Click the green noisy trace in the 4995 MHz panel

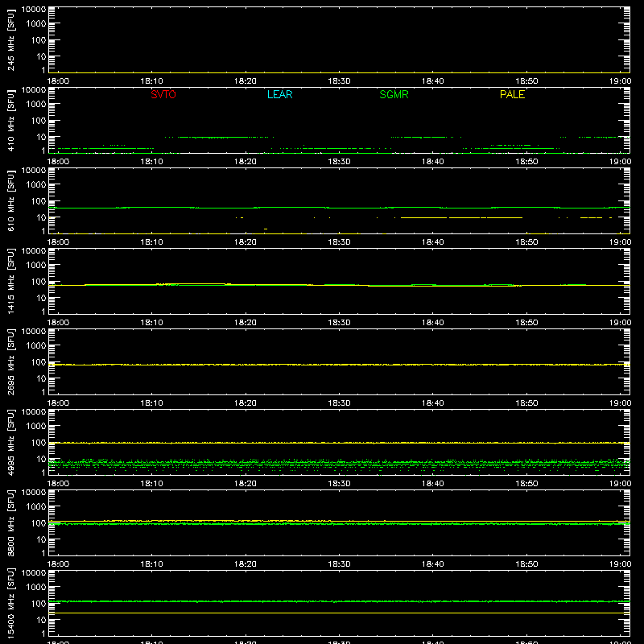click(x=339, y=464)
